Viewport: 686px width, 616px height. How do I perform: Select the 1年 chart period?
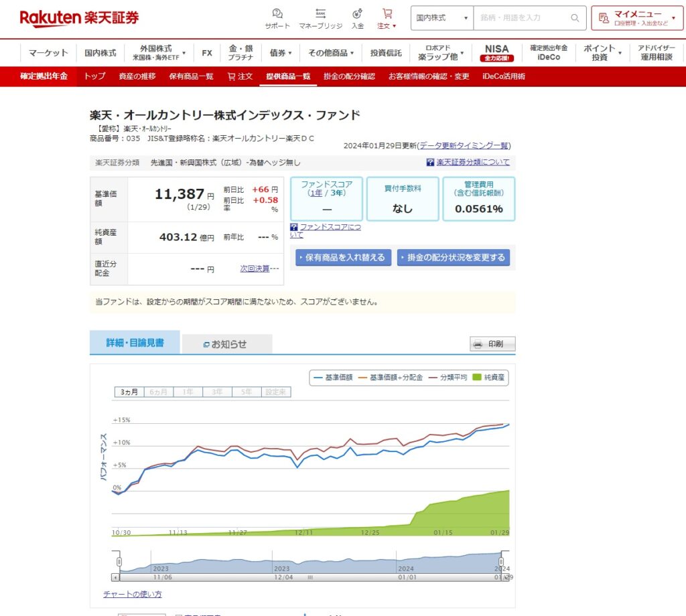pos(188,392)
